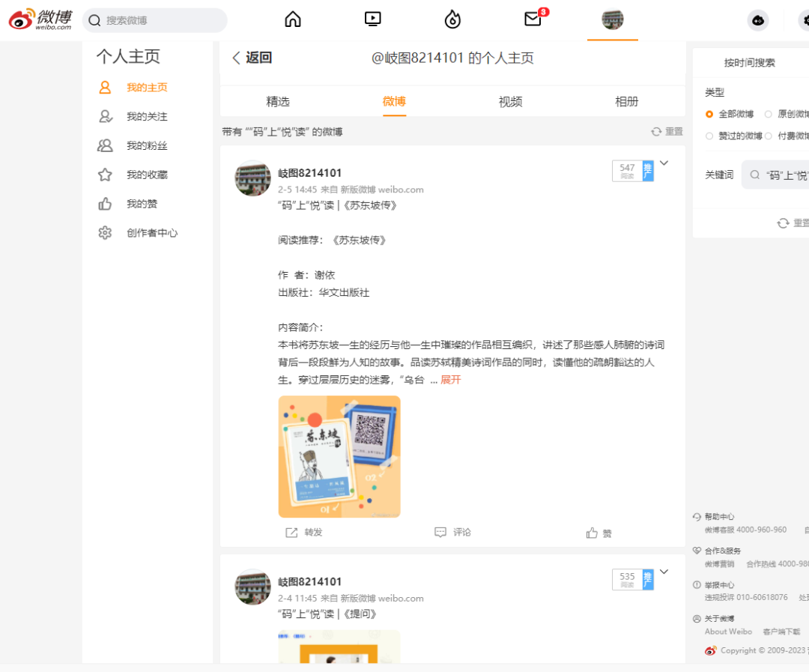The image size is (809, 672).
Task: Click the 创作者中心 gear icon
Action: click(105, 233)
